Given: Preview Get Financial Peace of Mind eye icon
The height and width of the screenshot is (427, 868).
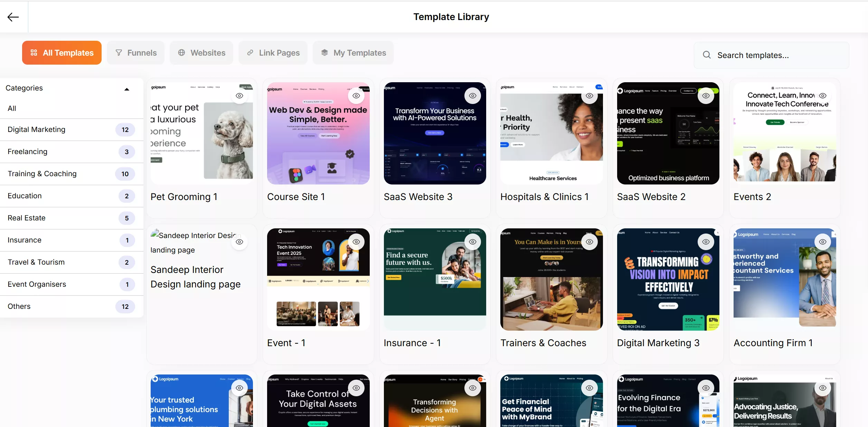Looking at the screenshot, I should click(589, 388).
